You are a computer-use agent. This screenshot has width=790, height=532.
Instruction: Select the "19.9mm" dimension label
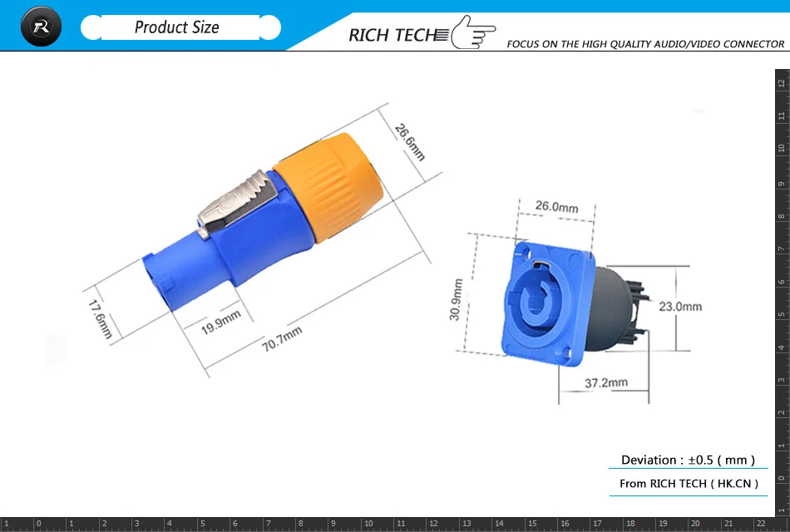[220, 323]
